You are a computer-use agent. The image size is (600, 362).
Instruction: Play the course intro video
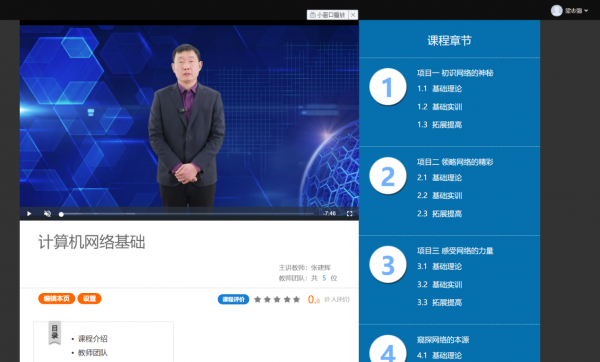point(29,214)
